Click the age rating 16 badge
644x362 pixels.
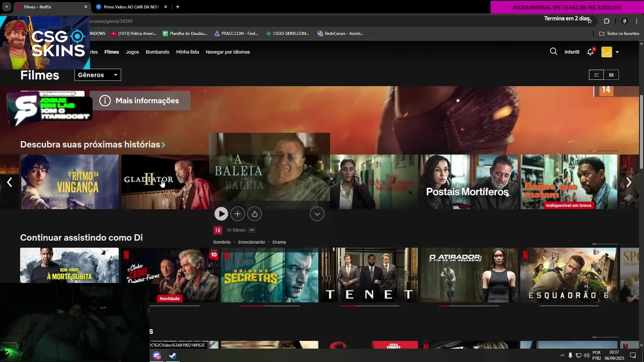(217, 230)
